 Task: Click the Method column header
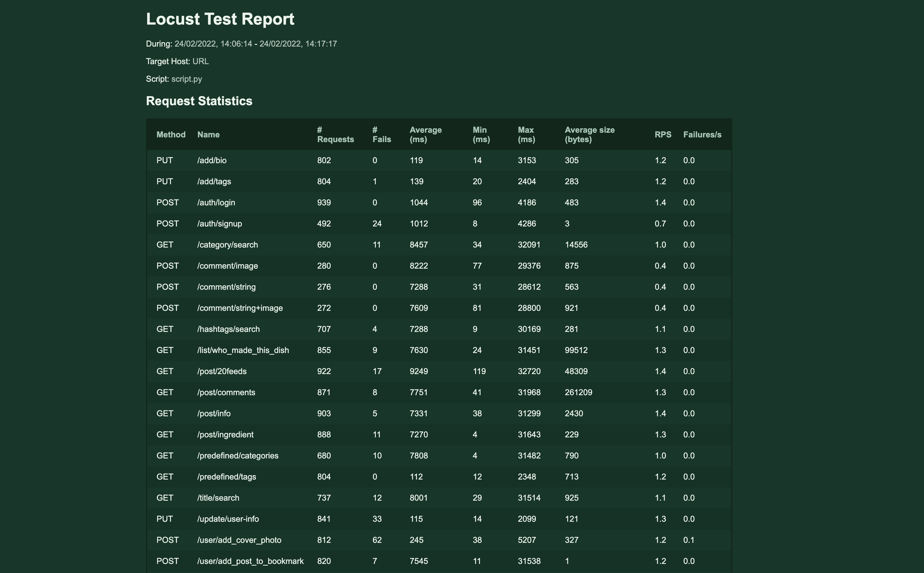click(171, 134)
